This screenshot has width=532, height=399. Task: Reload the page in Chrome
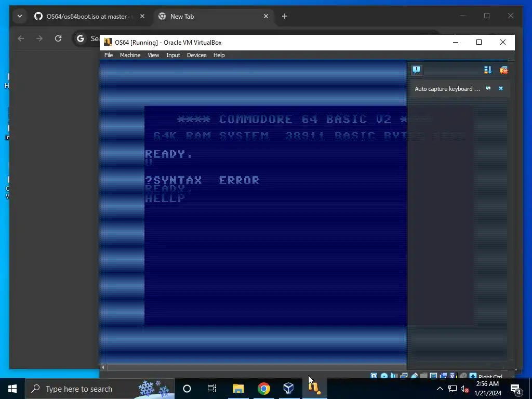[58, 38]
